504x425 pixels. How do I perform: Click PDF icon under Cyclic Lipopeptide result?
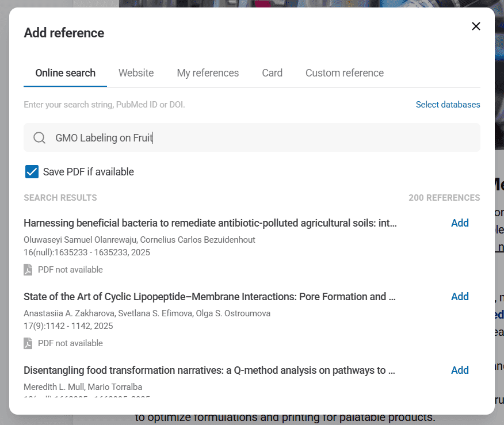tap(28, 343)
